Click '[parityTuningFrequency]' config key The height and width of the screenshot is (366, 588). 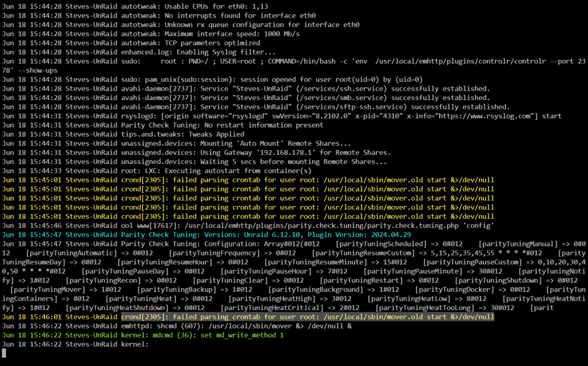point(214,253)
